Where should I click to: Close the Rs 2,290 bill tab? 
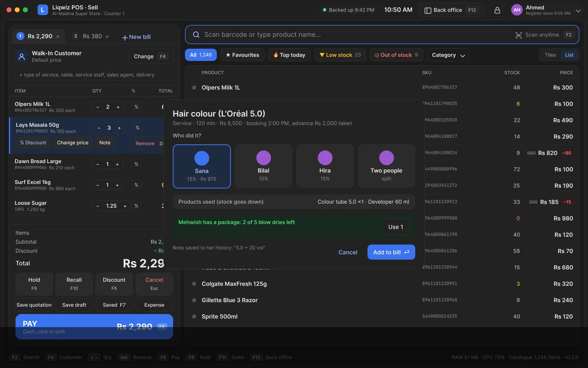click(58, 37)
